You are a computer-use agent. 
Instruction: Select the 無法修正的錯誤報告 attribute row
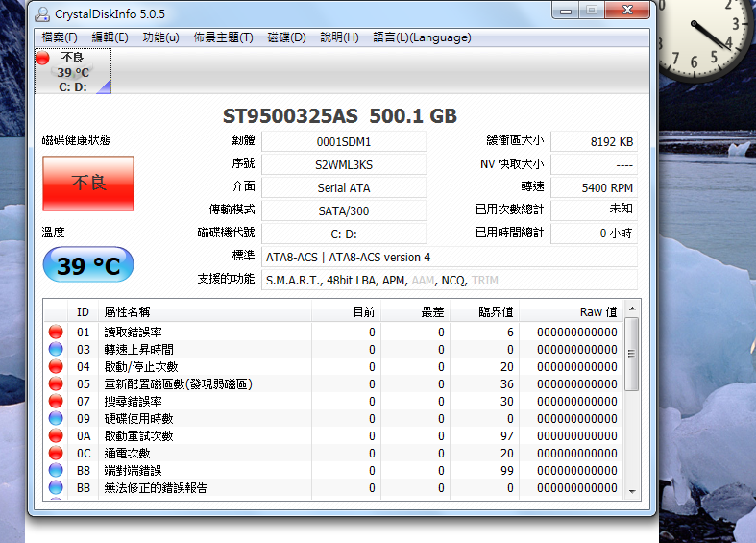point(333,488)
